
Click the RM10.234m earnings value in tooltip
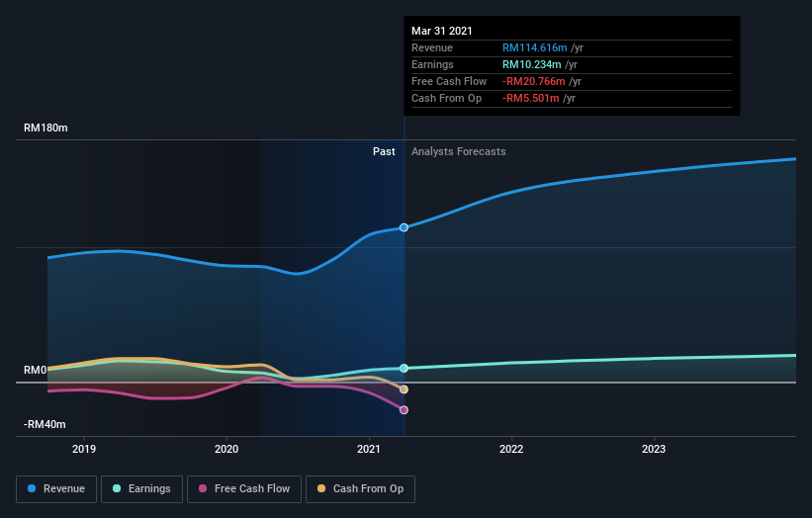pyautogui.click(x=531, y=64)
